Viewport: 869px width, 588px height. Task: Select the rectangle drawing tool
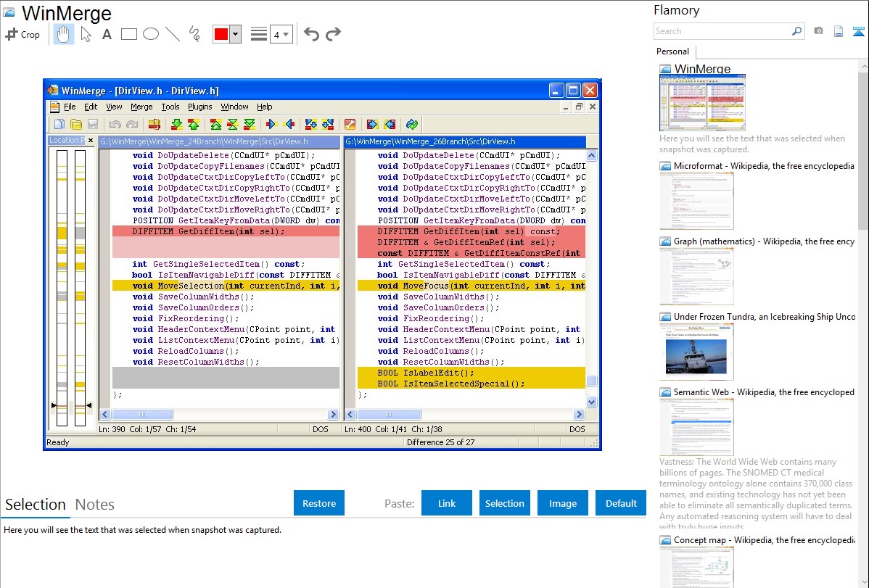tap(128, 34)
